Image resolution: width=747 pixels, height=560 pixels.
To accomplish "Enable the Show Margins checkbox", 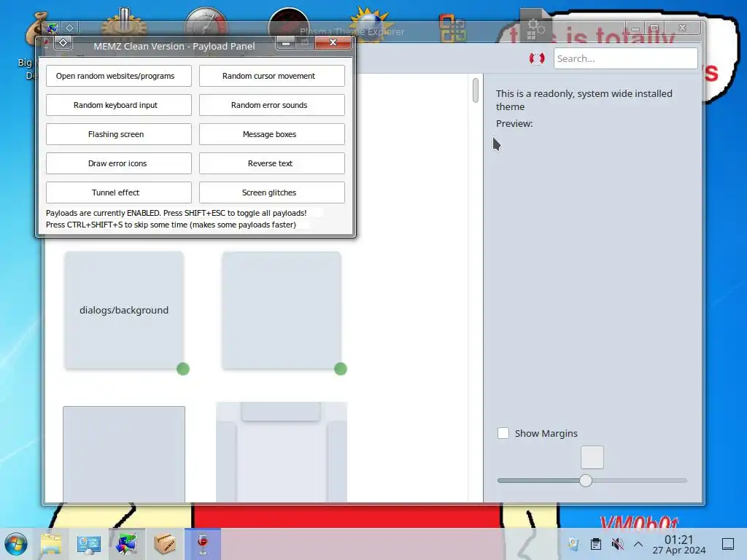I will pos(503,433).
